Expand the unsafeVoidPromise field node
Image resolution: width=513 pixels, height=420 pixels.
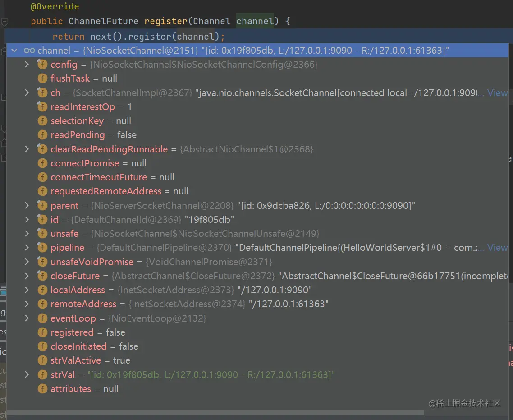[x=27, y=262]
